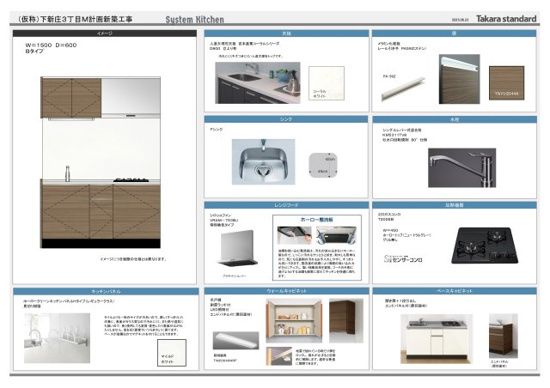Viewport: 550px width, 388px height.
Task: Click the 水栓 section header
Action: pyautogui.click(x=454, y=120)
